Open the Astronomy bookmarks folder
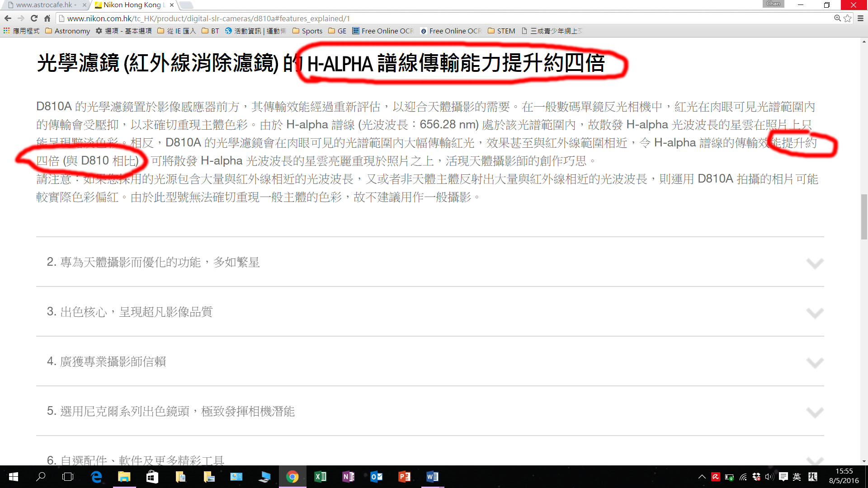This screenshot has width=868, height=488. coord(68,31)
